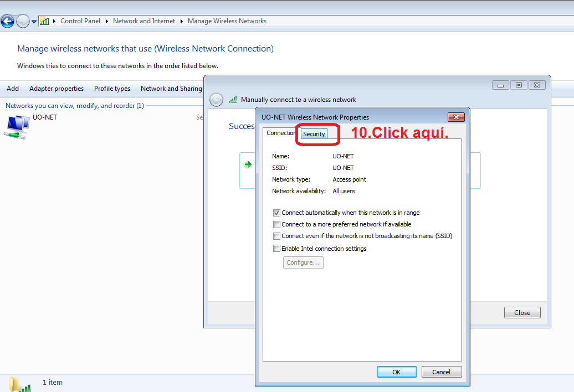Expand Network and Internet breadcrumb arrow

(182, 21)
